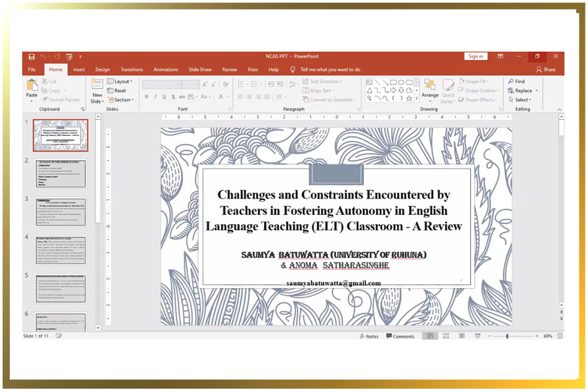Viewport: 588px width, 392px height.
Task: Toggle Italic formatting
Action: click(155, 97)
